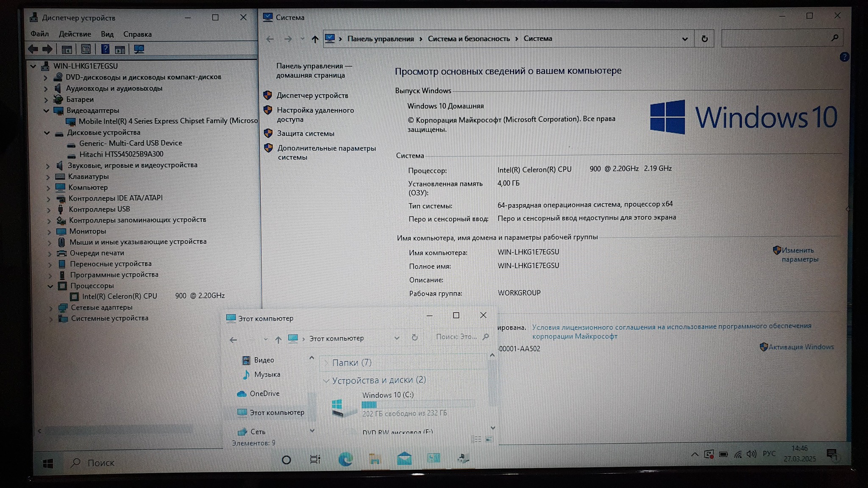Open the Справка menu
This screenshot has height=488, width=868.
click(137, 34)
